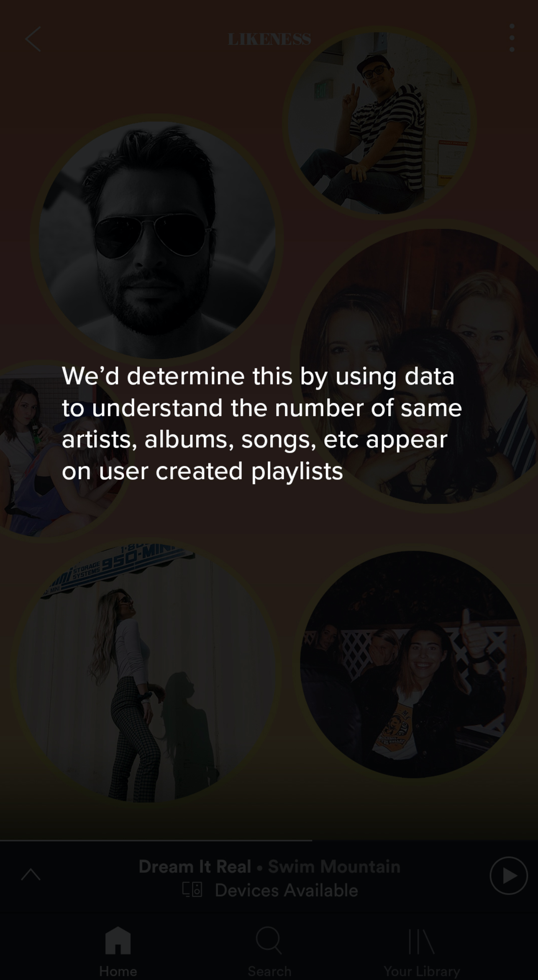Click the song progress bar
The height and width of the screenshot is (980, 538).
[269, 840]
